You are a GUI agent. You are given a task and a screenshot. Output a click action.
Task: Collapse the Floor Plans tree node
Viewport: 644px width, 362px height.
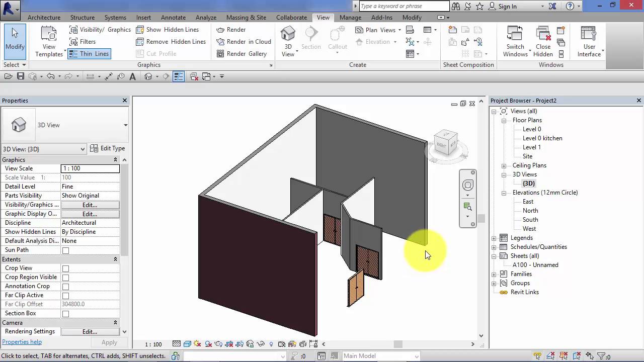click(504, 121)
